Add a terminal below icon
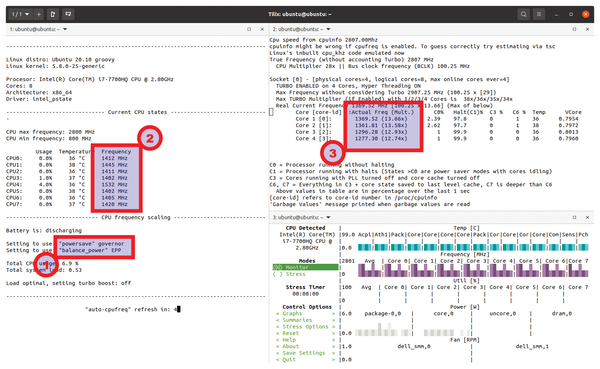The width and height of the screenshot is (600, 369). 68,14
